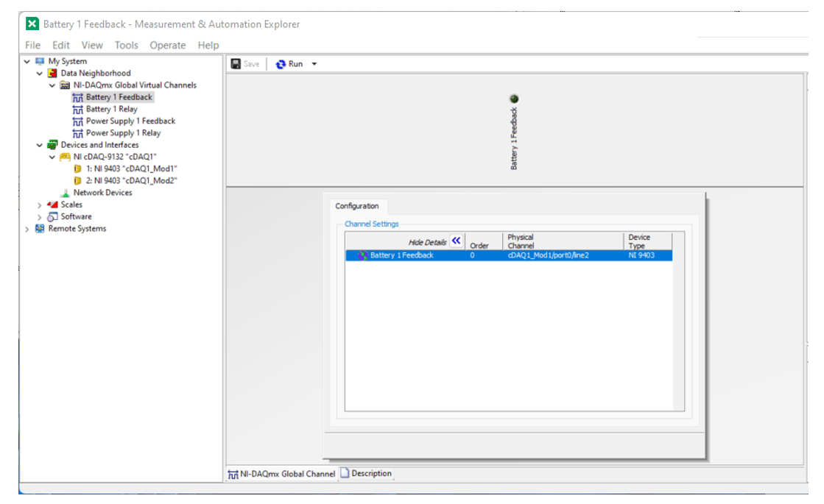Click the cDAQ1_Mod2 module icon
The width and height of the screenshot is (824, 504).
click(78, 180)
